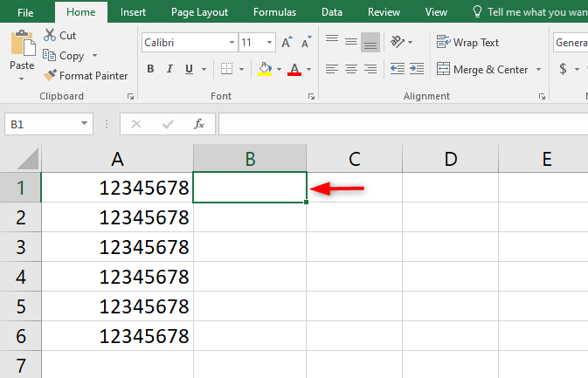Cut the selection with scissors icon
This screenshot has height=378, width=588.
coord(50,35)
